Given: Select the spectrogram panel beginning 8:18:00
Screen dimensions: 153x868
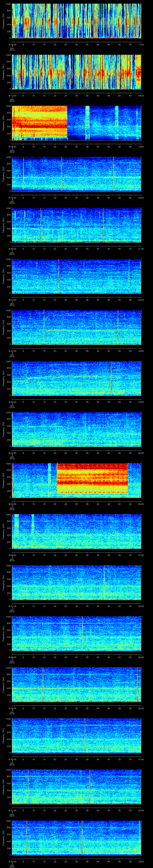Looking at the screenshot, I should [x=77, y=123].
